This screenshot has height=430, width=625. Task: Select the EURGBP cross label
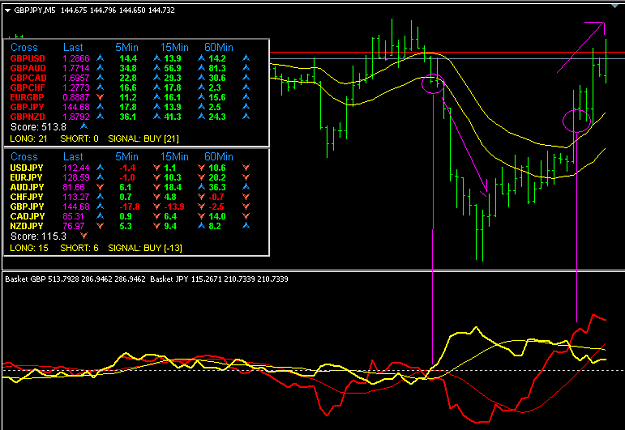point(28,97)
